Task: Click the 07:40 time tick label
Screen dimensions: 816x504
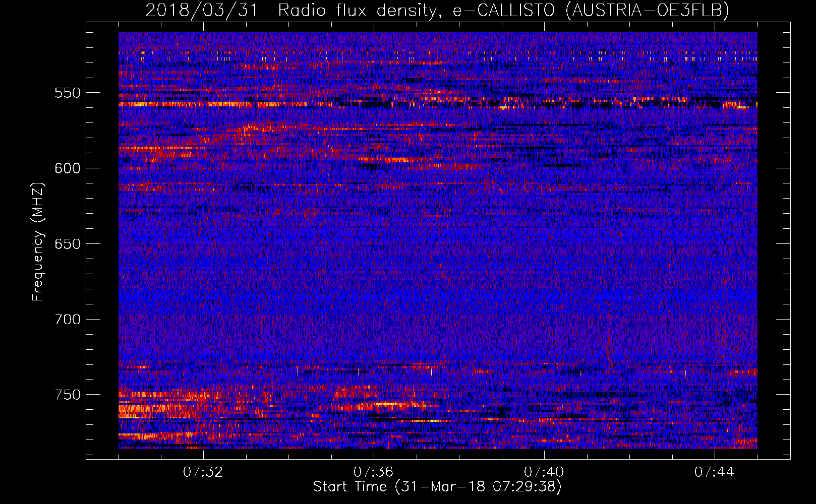Action: tap(544, 472)
